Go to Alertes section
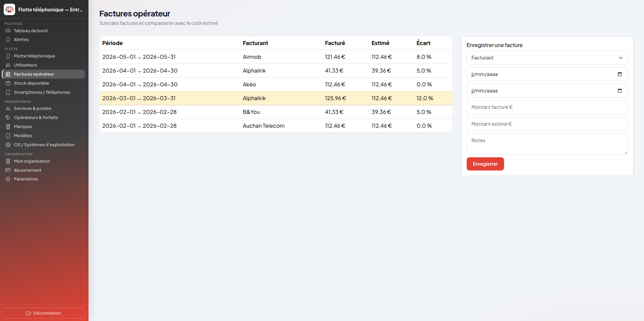 [x=43, y=40]
